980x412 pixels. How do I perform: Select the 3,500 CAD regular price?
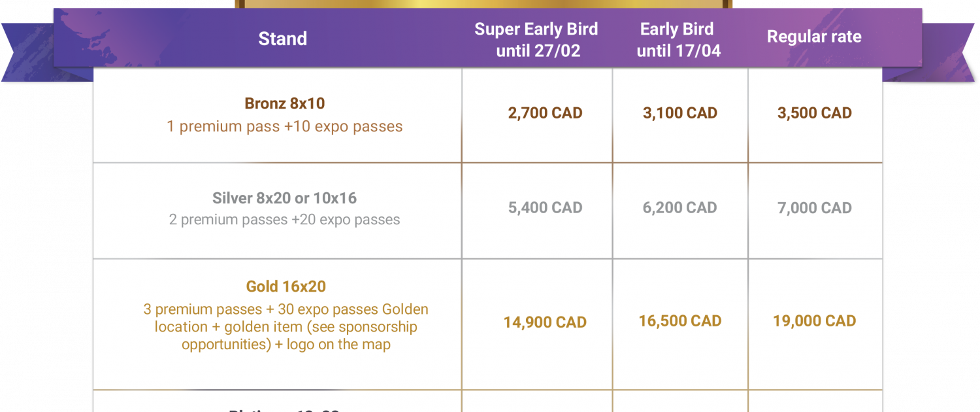click(x=815, y=113)
